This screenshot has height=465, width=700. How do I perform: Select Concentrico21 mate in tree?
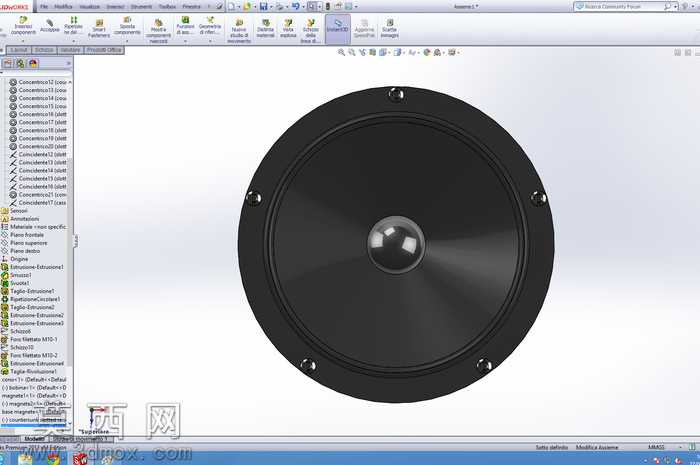click(x=38, y=195)
